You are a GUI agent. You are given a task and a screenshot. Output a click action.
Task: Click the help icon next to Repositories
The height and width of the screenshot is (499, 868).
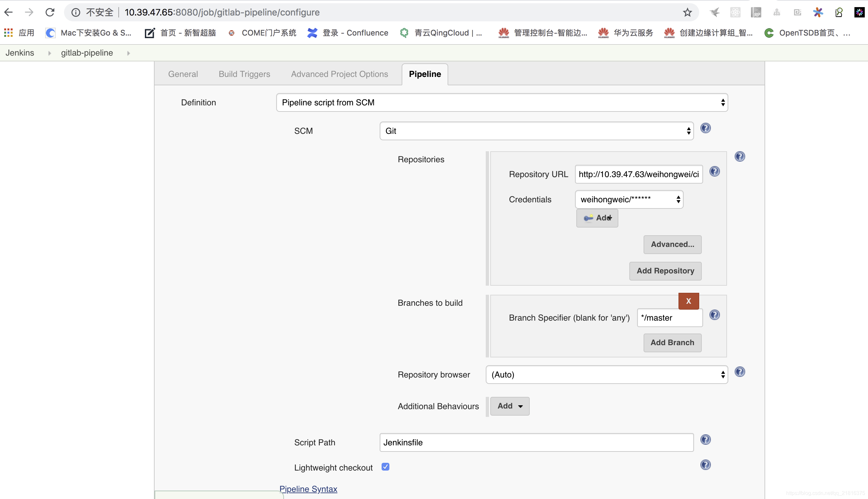point(741,157)
